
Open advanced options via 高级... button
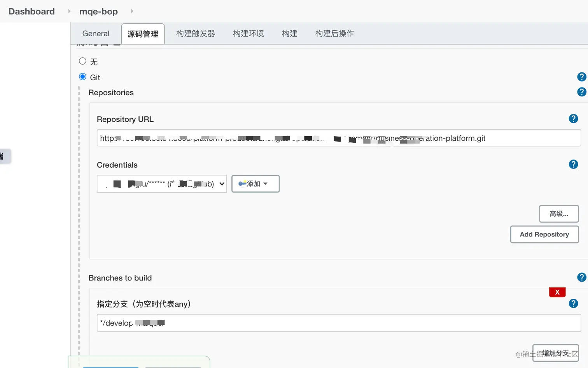click(559, 214)
